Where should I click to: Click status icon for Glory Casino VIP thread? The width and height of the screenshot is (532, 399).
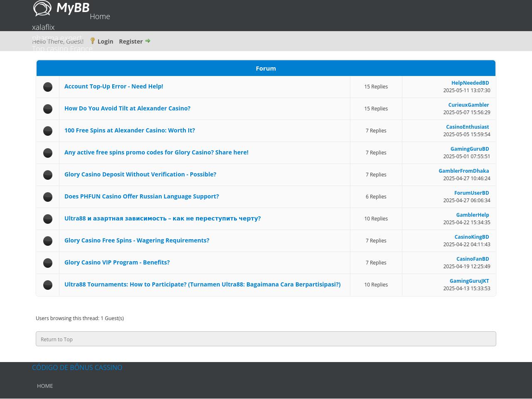(x=48, y=263)
